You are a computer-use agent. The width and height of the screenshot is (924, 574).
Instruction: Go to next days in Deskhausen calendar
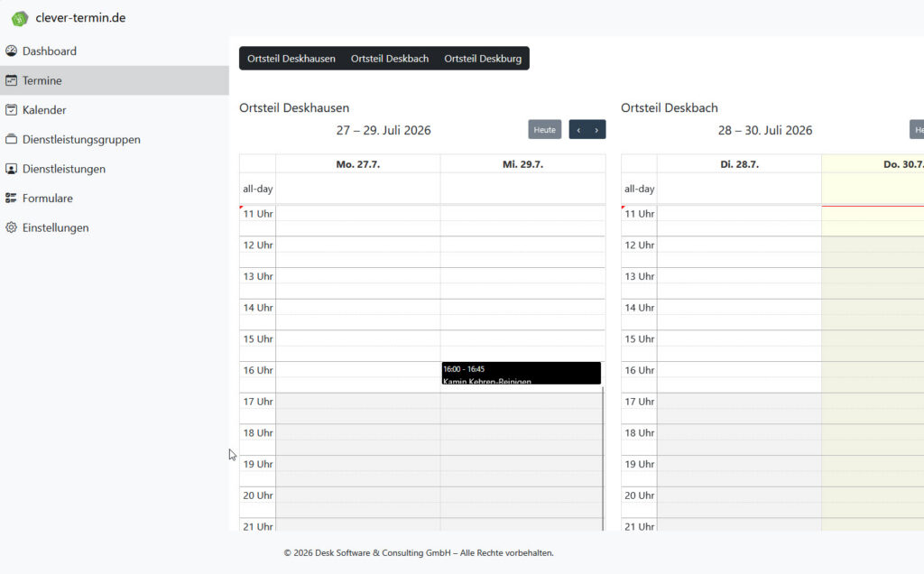coord(596,130)
